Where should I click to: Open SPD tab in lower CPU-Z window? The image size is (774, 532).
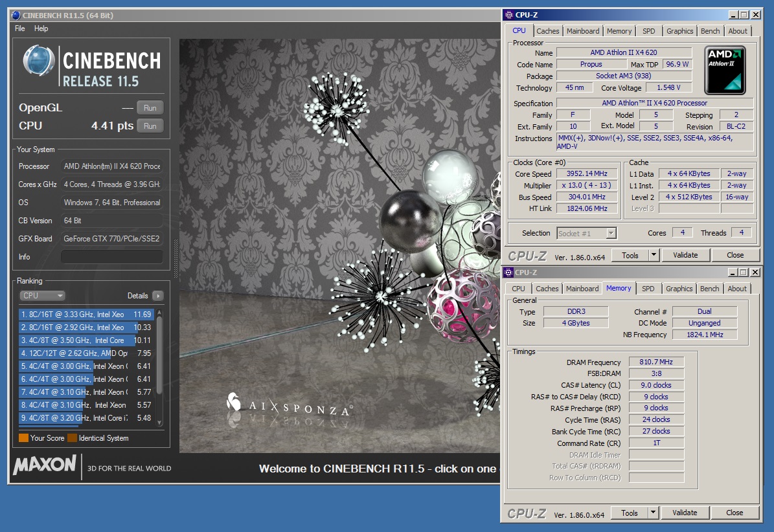648,289
